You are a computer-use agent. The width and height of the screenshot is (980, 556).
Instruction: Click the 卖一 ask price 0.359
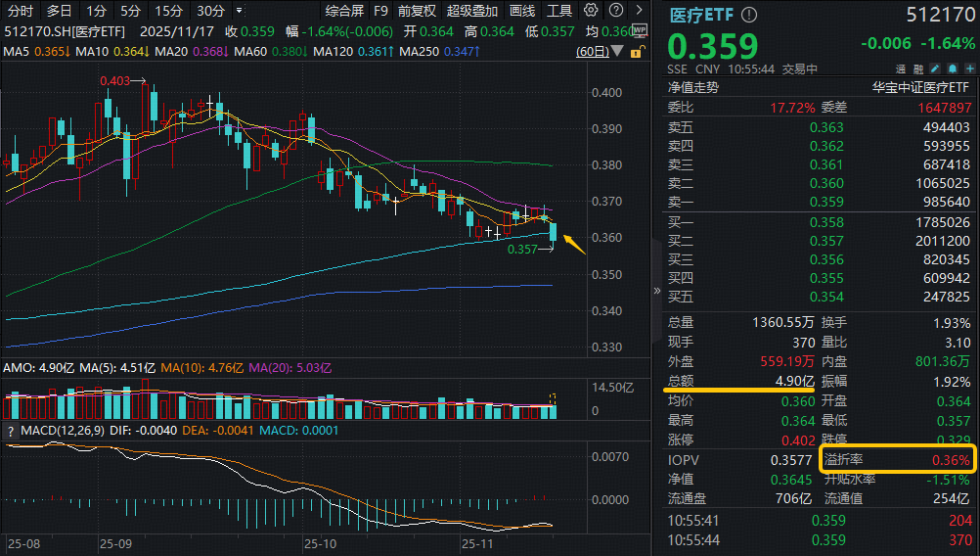pos(827,202)
